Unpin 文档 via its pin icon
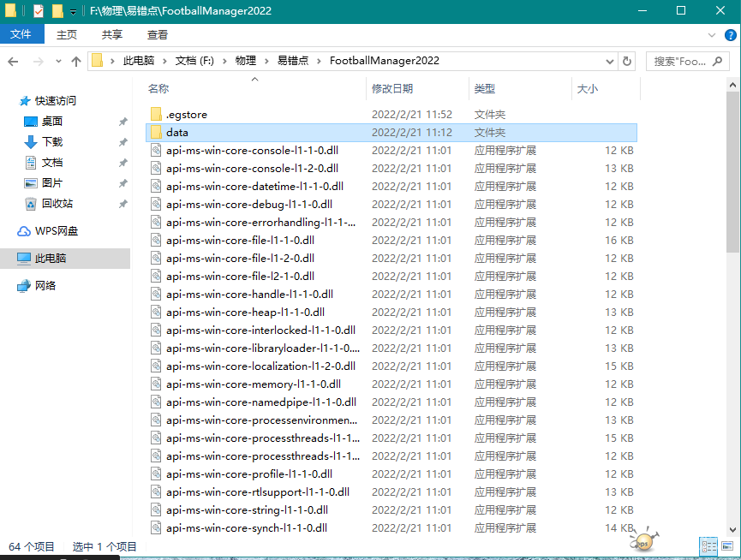 coord(123,163)
